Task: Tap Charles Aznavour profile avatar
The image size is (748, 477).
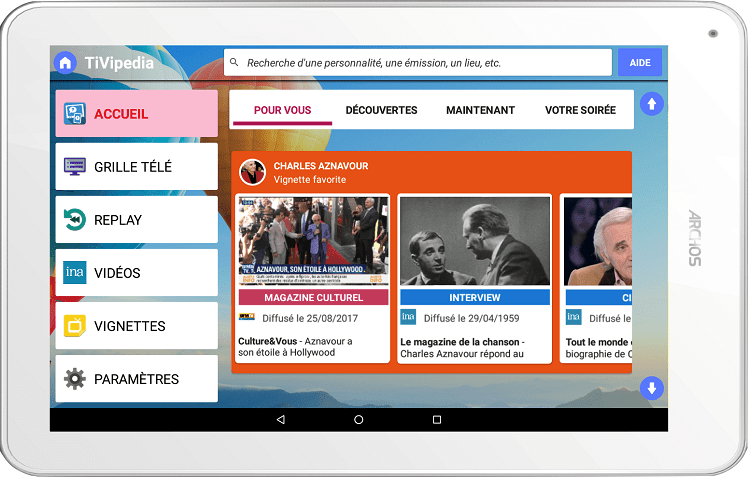Action: (x=253, y=172)
